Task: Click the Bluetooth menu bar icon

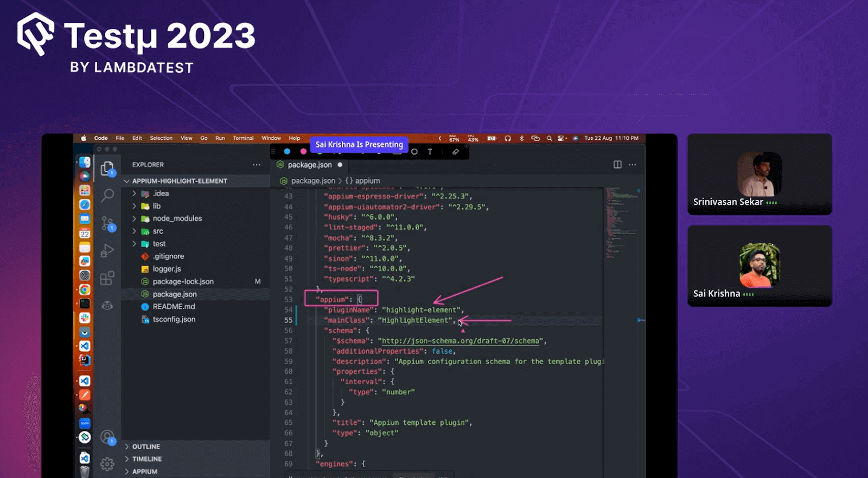Action: tap(521, 139)
